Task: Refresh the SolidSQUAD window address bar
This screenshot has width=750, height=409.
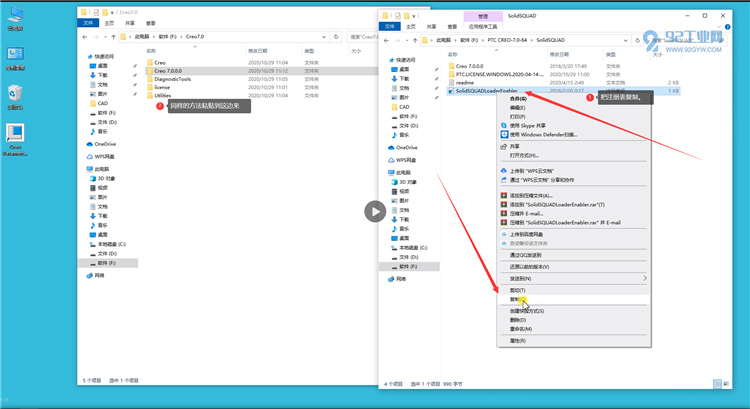Action: [637, 40]
